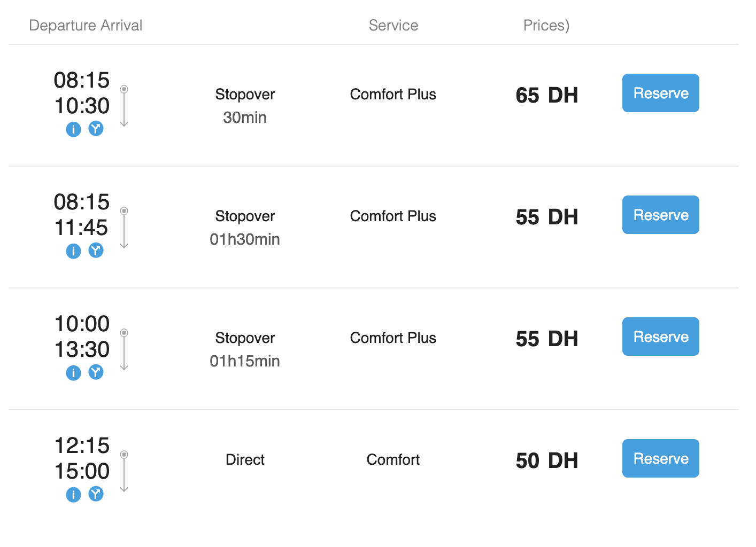Click the Service column header
Viewport: 756px width, 547px height.
[393, 25]
